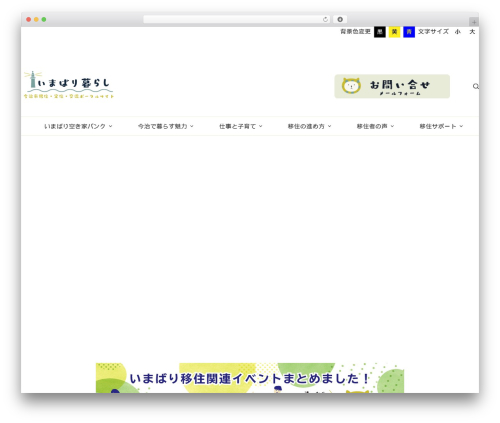
Task: Open 移住者の声 menu item
Action: (x=372, y=126)
